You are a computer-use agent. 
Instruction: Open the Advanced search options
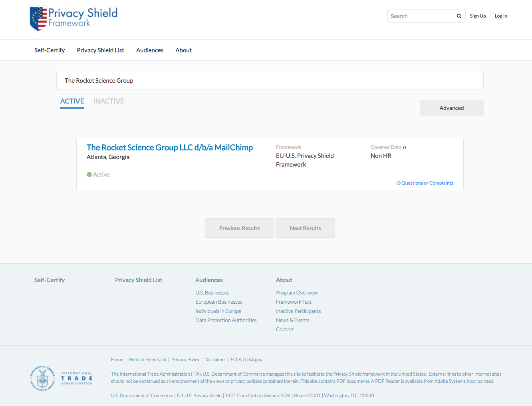[x=452, y=108]
